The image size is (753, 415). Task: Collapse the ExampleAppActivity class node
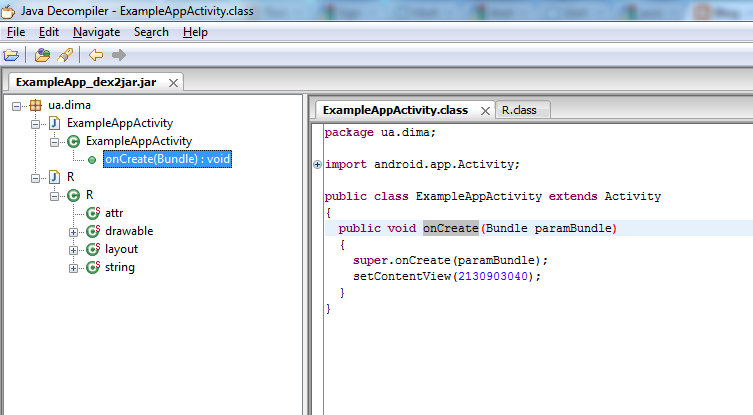(x=54, y=142)
